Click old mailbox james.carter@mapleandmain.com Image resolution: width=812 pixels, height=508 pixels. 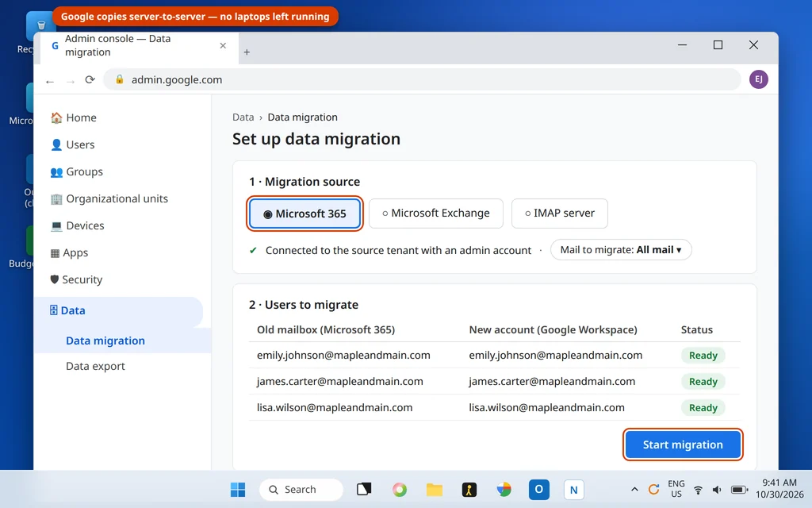[x=339, y=382]
